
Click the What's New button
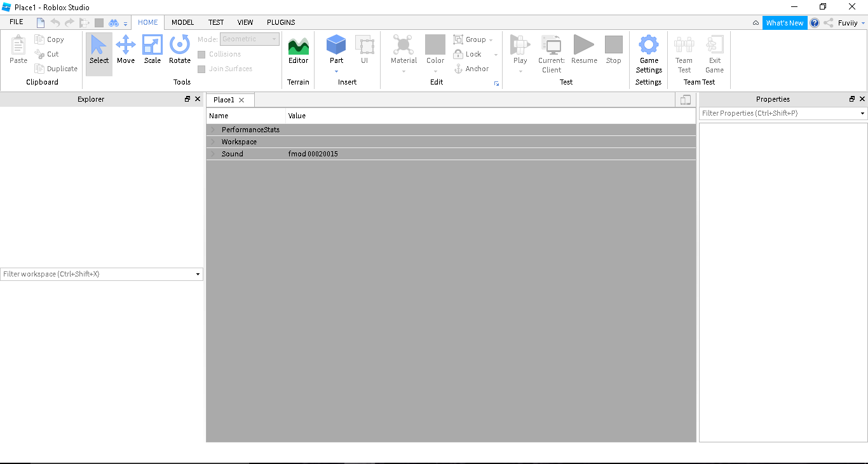coord(784,23)
